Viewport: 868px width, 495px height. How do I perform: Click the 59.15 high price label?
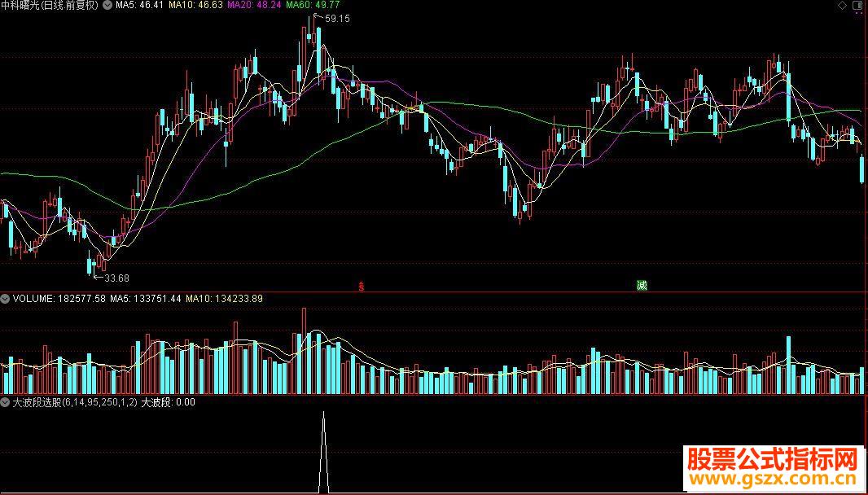coord(337,18)
